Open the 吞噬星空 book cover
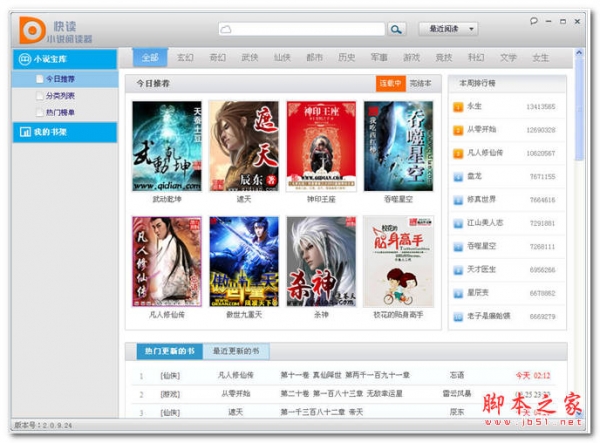The image size is (600, 443). pos(398,146)
